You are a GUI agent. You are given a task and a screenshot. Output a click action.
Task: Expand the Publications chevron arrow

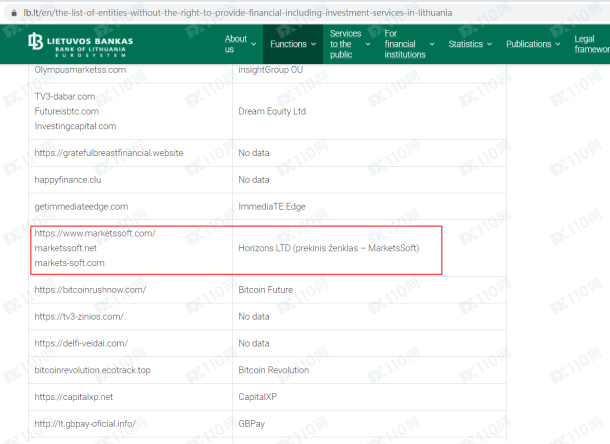558,44
